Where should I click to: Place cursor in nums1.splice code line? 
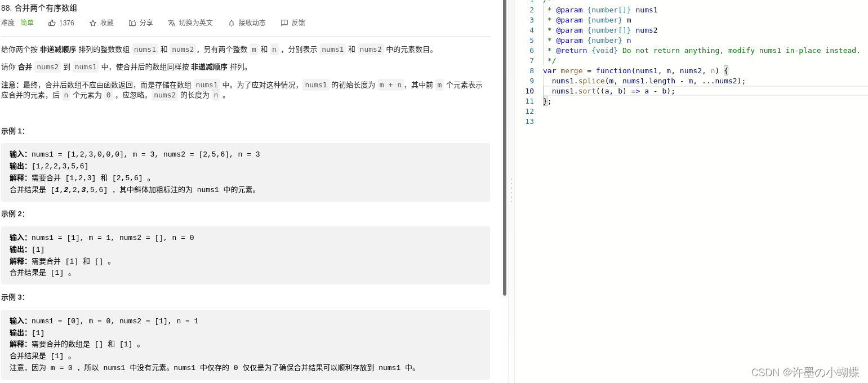tap(648, 81)
